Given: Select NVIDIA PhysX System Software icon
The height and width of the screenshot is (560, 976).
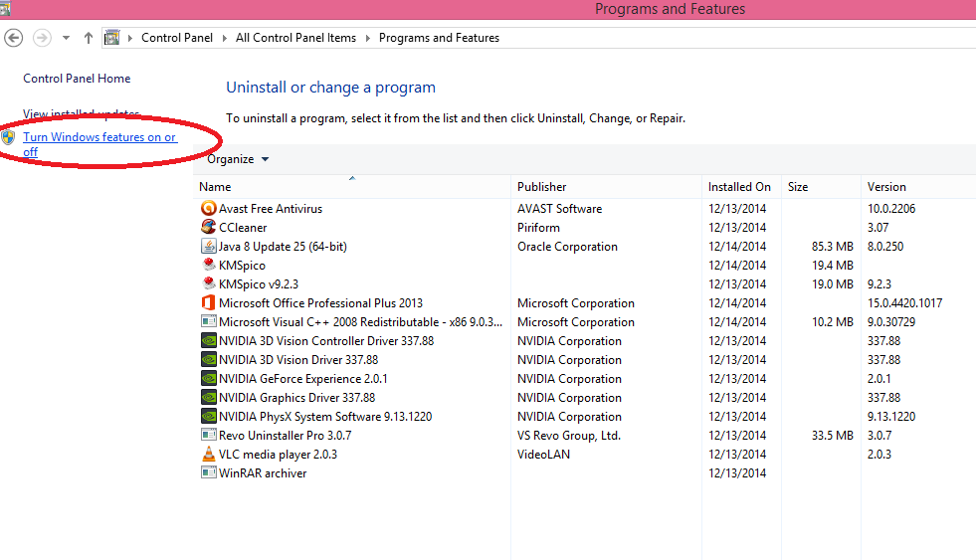Looking at the screenshot, I should tap(209, 416).
